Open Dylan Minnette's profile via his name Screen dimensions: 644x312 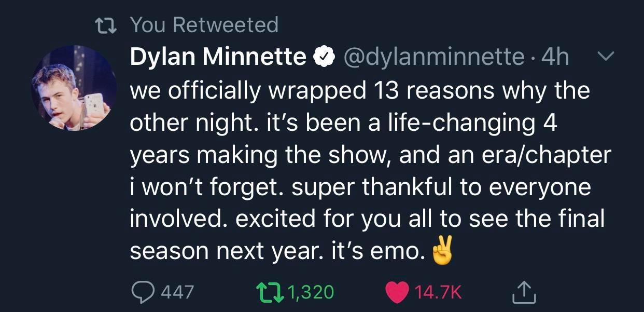217,57
